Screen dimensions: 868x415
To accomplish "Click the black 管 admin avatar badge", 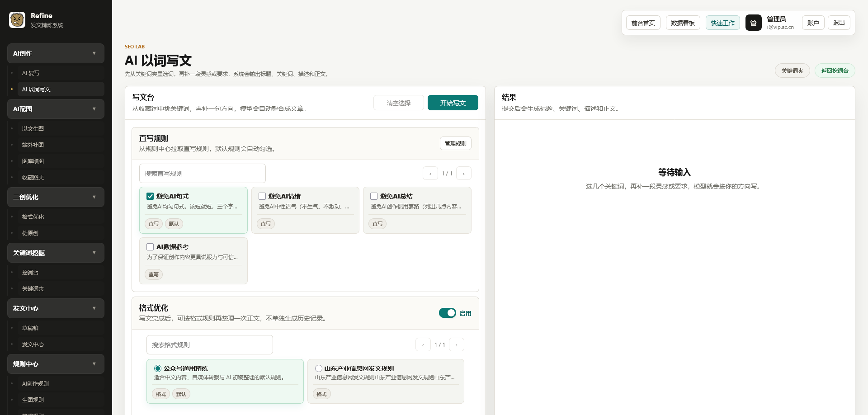I will click(753, 23).
